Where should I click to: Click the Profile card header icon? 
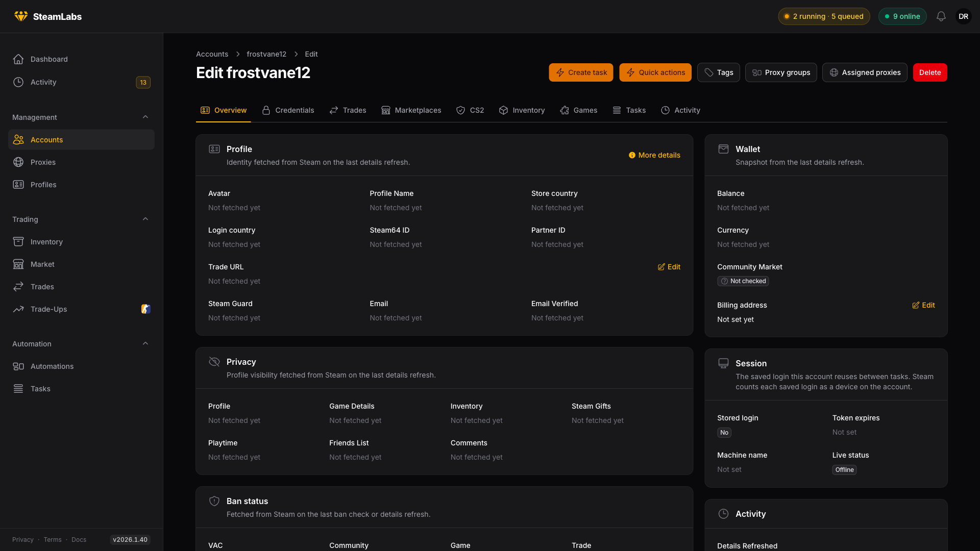[214, 149]
